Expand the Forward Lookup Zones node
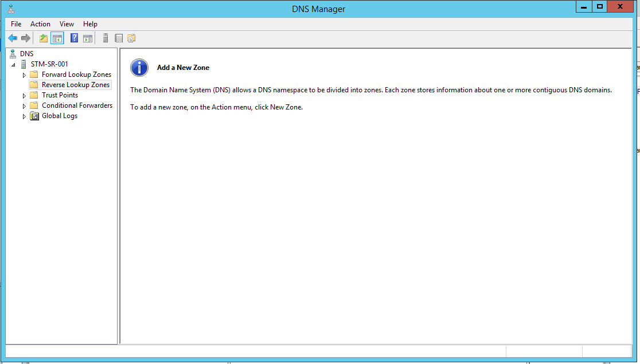This screenshot has height=364, width=640. pyautogui.click(x=24, y=74)
